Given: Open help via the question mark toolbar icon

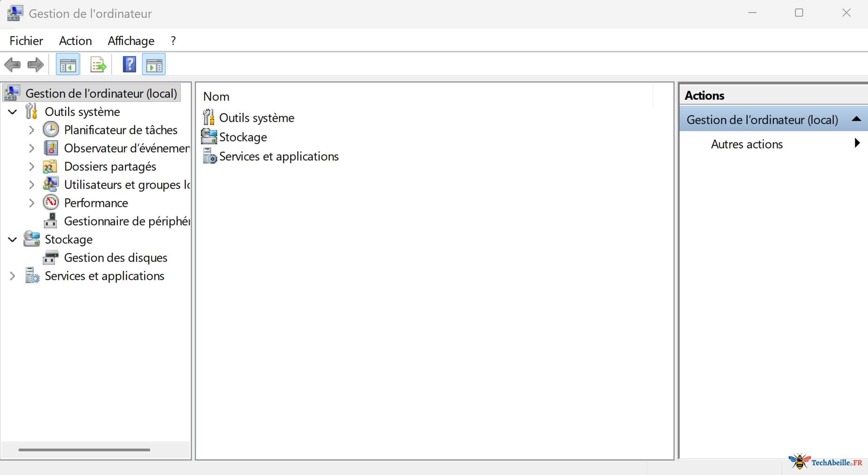Looking at the screenshot, I should pos(129,64).
